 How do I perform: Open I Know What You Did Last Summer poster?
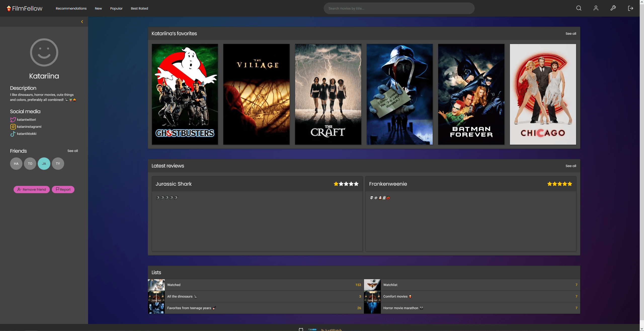click(400, 94)
